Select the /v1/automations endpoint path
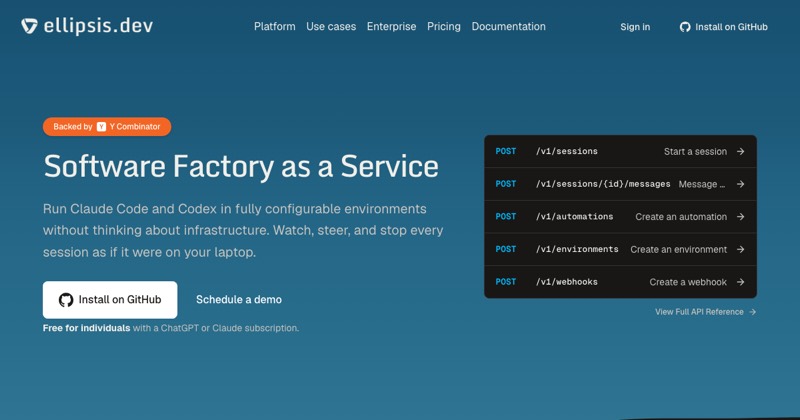800x420 pixels. [x=574, y=217]
